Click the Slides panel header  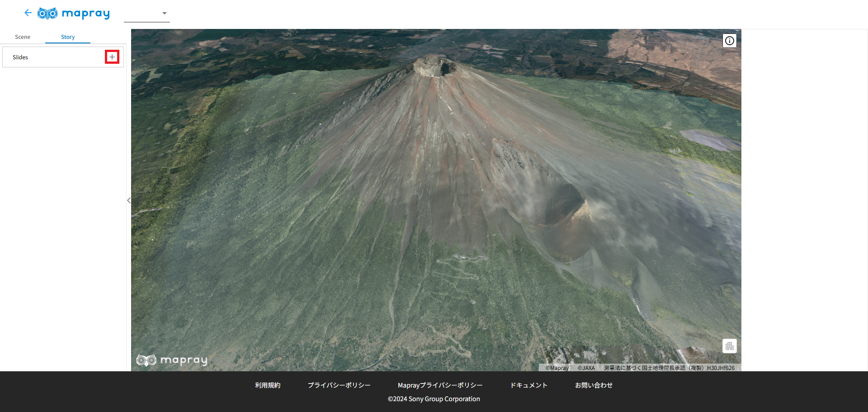[x=20, y=57]
